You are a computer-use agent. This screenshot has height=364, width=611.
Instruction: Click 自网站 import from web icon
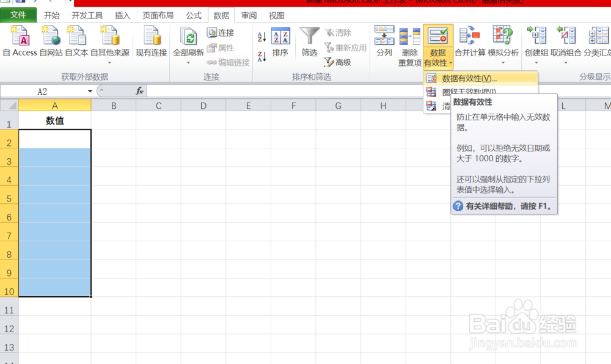tap(51, 36)
